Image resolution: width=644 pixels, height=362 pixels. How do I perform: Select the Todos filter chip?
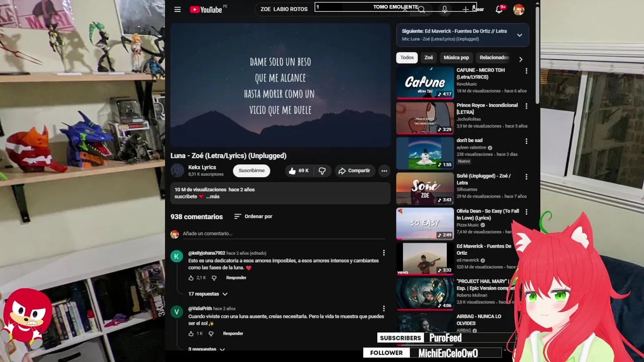click(x=407, y=57)
